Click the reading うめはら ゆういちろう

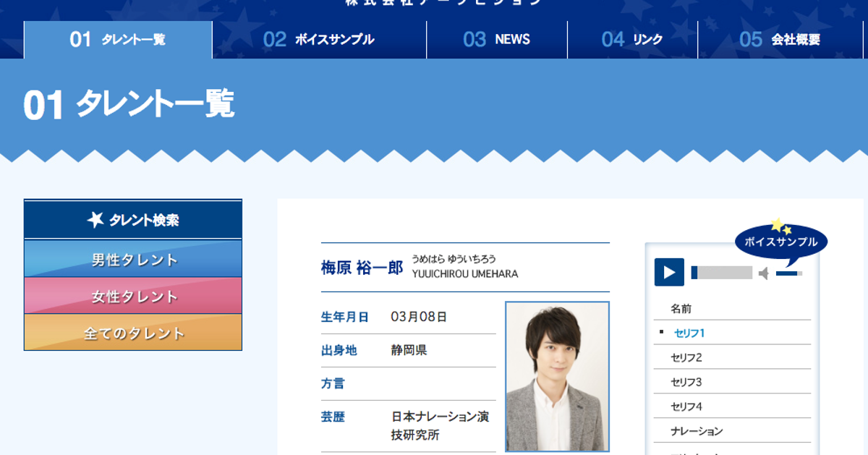(x=454, y=258)
